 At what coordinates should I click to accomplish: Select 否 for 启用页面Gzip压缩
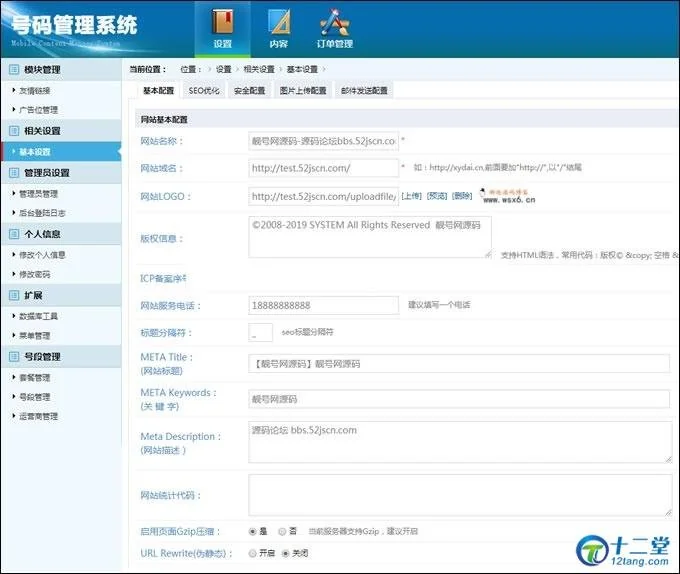[283, 531]
